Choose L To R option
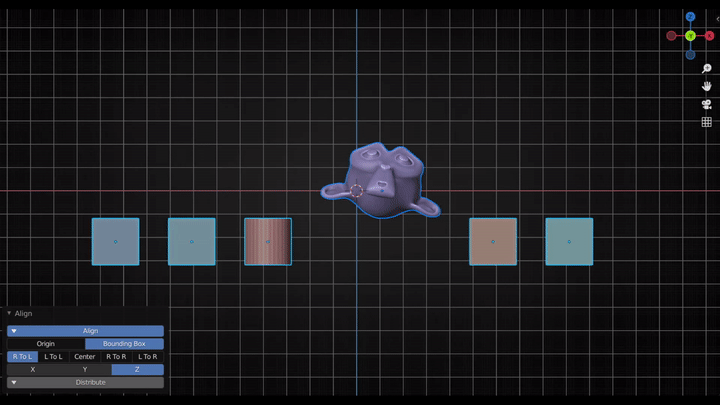 tap(148, 357)
